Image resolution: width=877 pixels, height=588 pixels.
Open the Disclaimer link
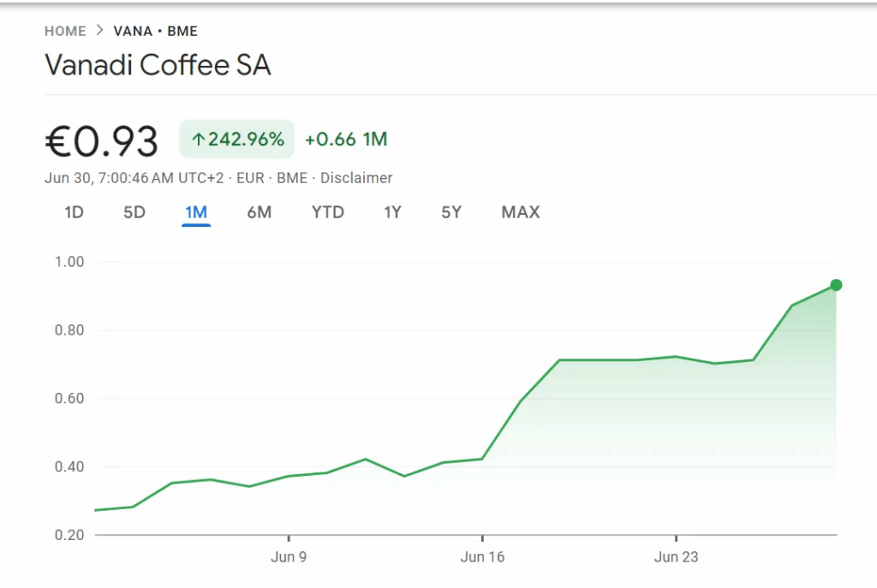[x=356, y=178]
